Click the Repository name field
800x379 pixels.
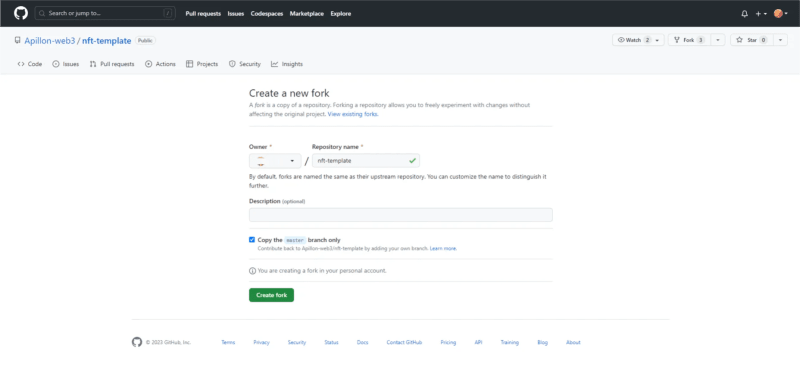click(366, 161)
